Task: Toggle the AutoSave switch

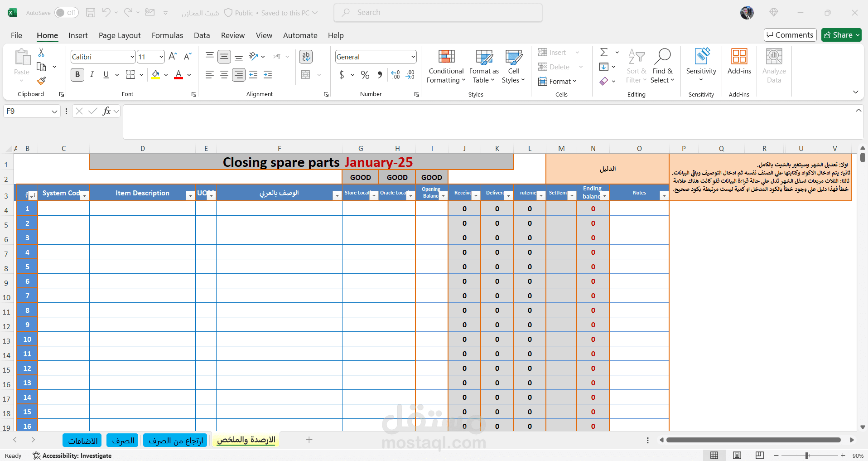Action: tap(66, 13)
